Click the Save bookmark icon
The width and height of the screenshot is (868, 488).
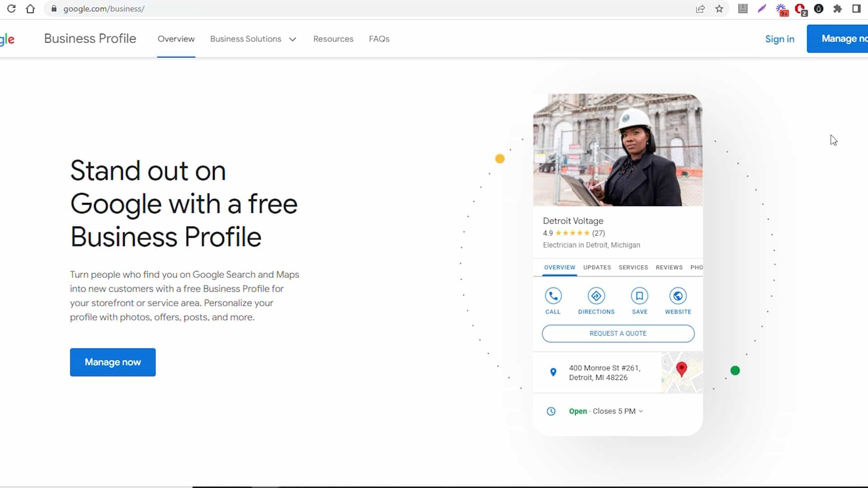(639, 296)
